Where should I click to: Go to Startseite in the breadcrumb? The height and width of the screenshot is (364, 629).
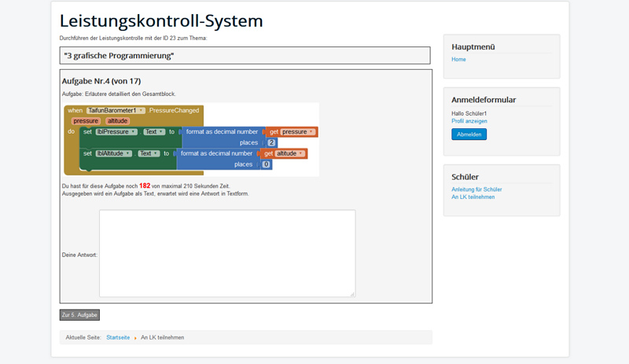[x=118, y=337]
